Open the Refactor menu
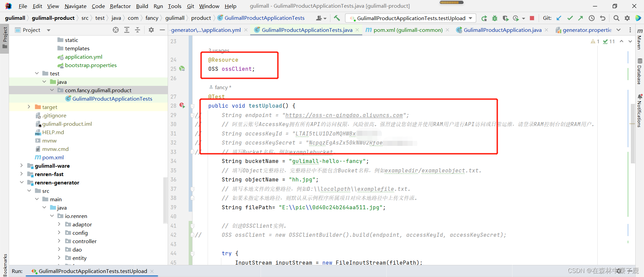Image resolution: width=644 pixels, height=277 pixels. pyautogui.click(x=120, y=6)
